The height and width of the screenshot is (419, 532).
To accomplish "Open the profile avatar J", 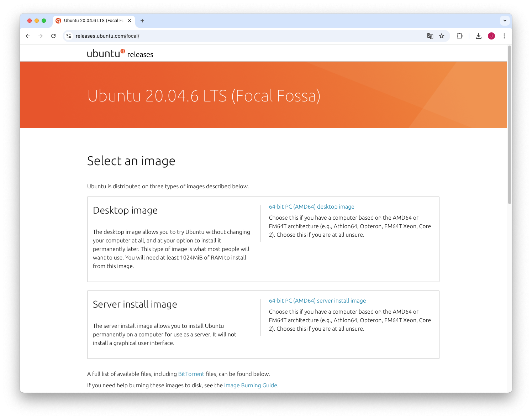I will point(491,36).
